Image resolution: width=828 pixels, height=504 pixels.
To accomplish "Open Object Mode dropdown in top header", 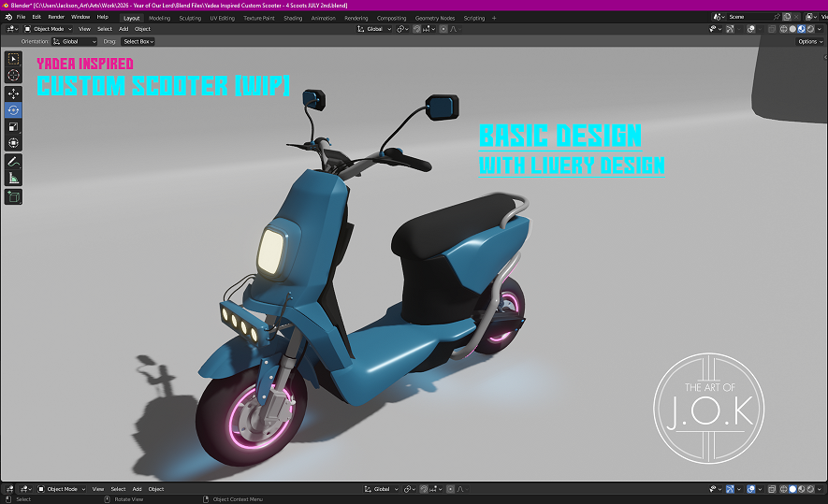I will 48,29.
